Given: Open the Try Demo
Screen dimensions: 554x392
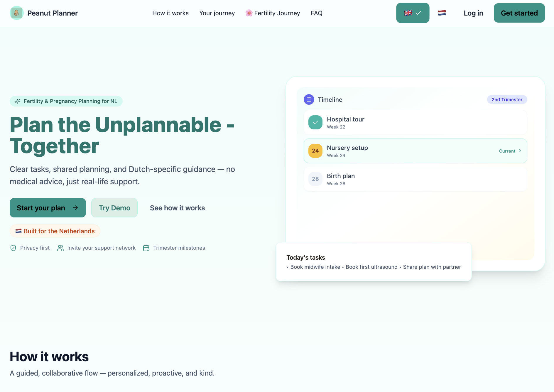Looking at the screenshot, I should [x=114, y=208].
